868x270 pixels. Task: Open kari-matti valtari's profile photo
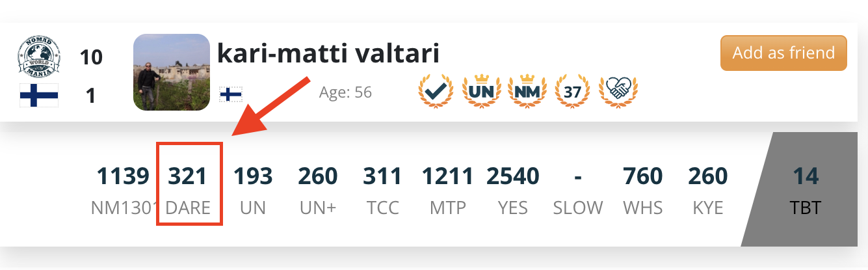(x=172, y=72)
